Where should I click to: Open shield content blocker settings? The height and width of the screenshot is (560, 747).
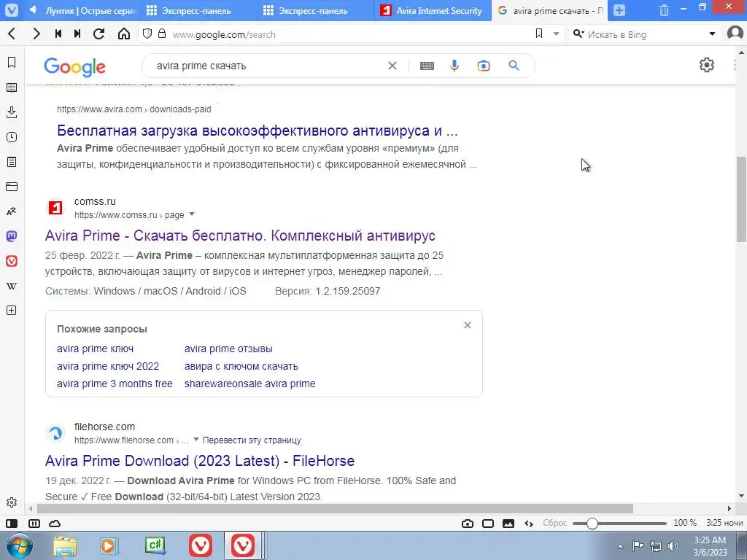[x=147, y=34]
